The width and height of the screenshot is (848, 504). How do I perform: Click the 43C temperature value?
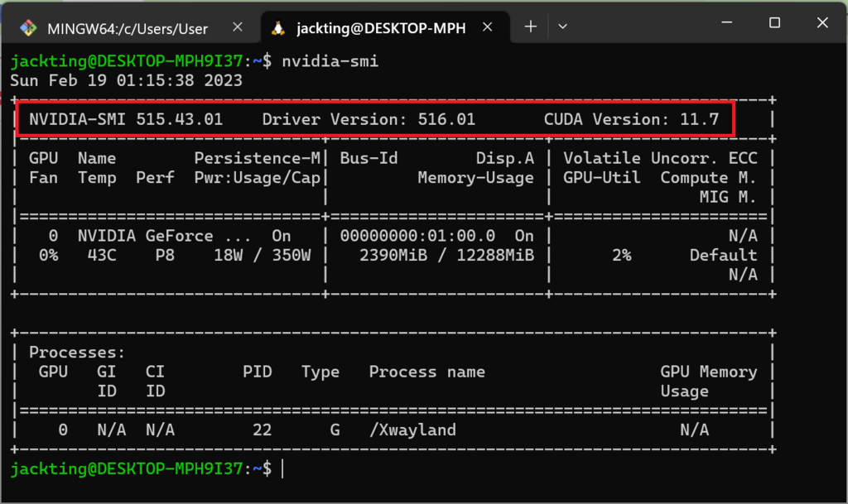102,255
